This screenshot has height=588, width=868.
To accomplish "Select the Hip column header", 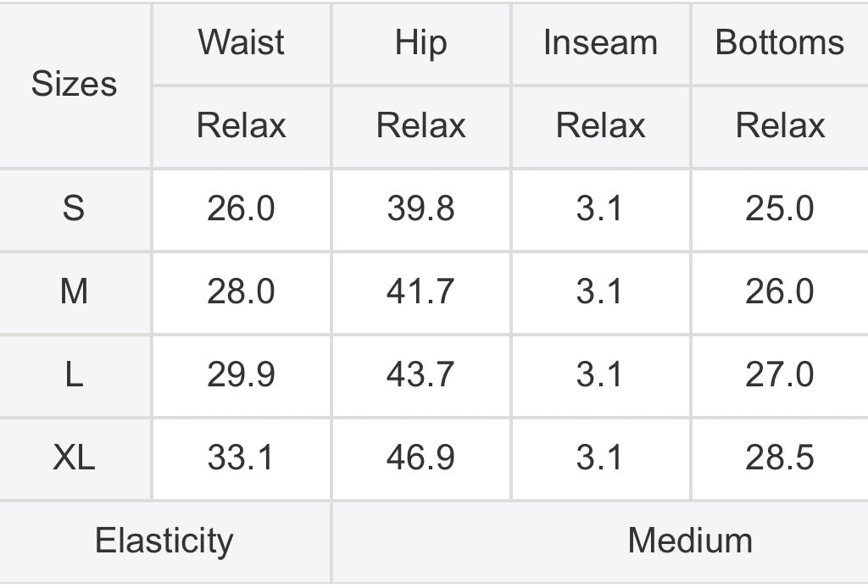I will (x=420, y=42).
